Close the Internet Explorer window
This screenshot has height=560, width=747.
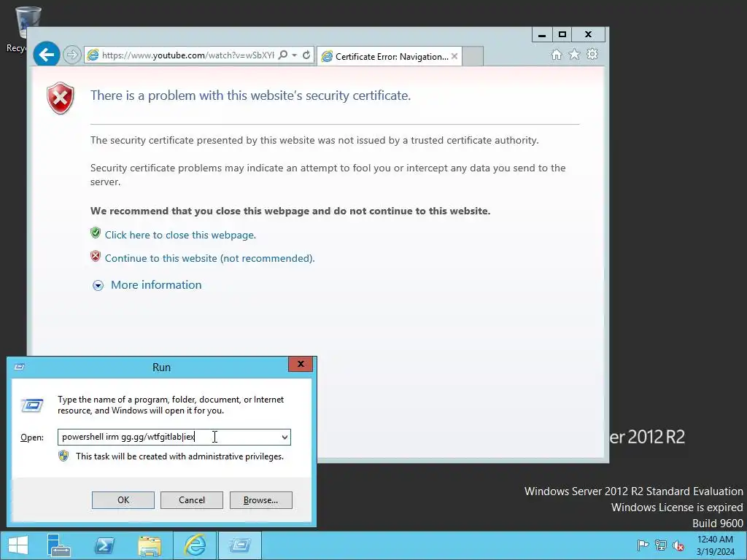coord(589,35)
